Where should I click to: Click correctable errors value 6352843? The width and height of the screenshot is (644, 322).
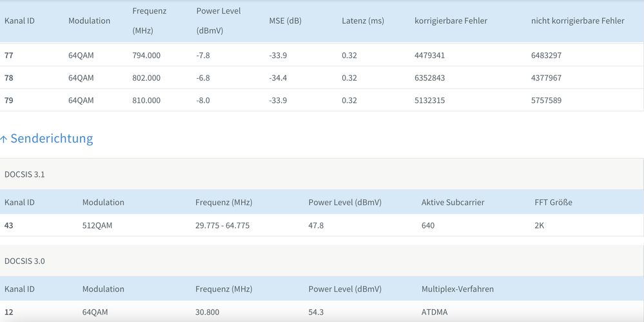(x=429, y=77)
